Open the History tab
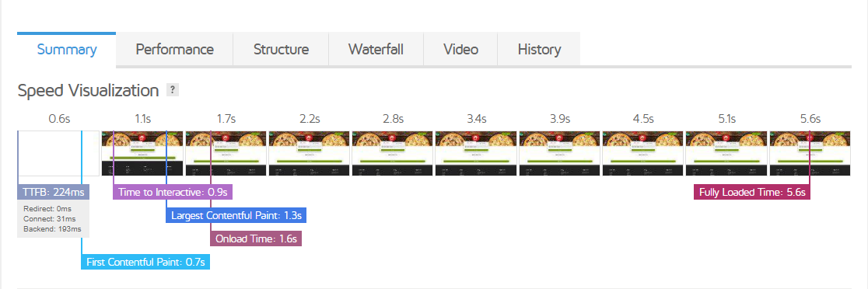The image size is (868, 289). pos(539,49)
